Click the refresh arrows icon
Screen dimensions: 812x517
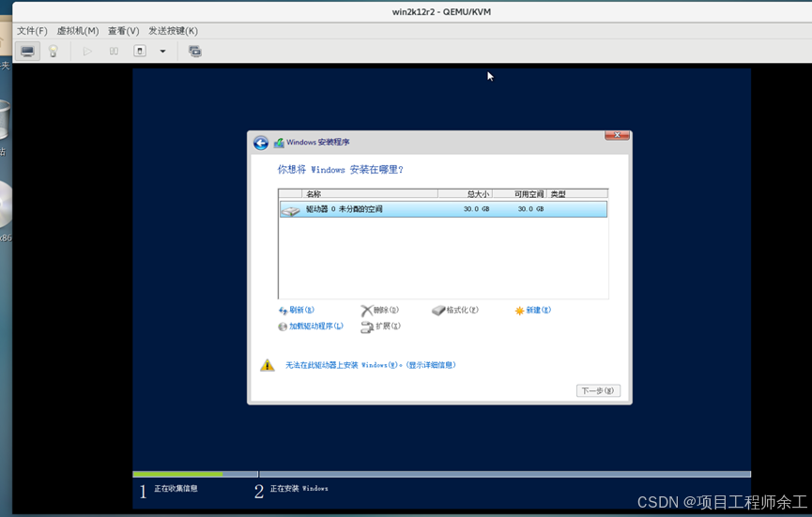click(283, 311)
